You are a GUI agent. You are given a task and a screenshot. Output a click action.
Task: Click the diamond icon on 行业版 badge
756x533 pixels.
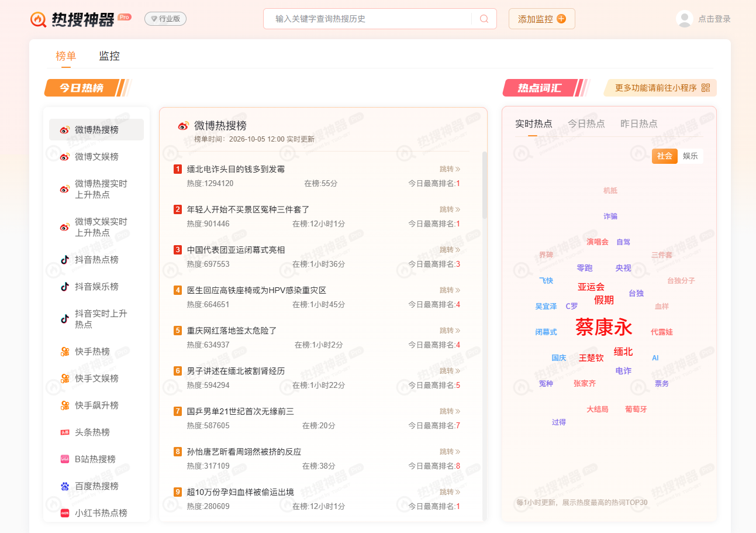pyautogui.click(x=154, y=19)
